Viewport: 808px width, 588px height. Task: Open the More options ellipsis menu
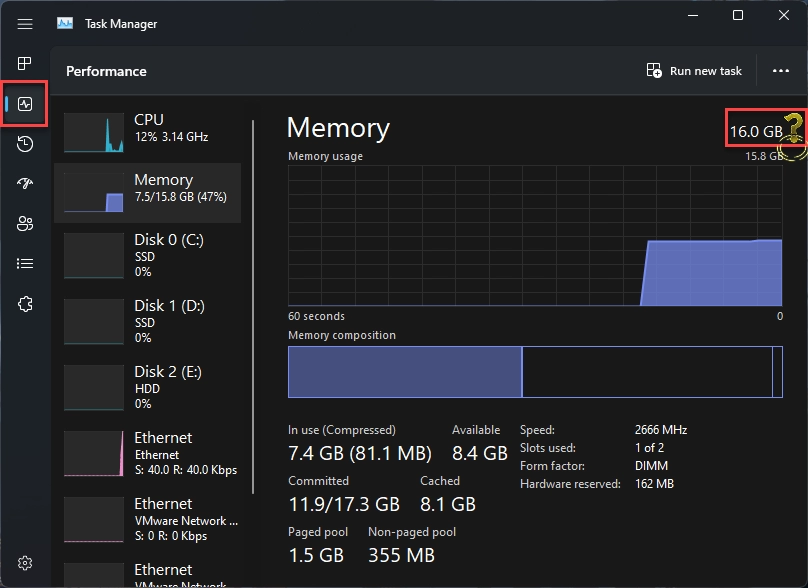click(x=781, y=70)
